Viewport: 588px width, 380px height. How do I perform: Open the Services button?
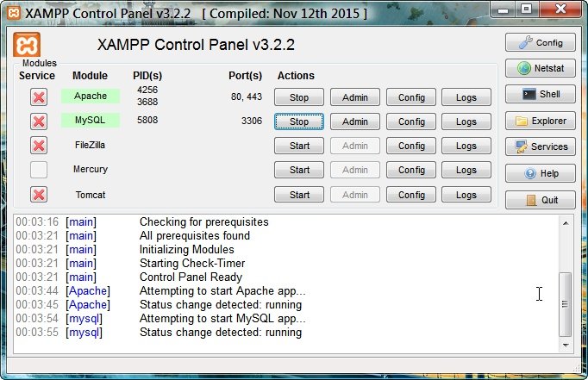click(x=540, y=146)
